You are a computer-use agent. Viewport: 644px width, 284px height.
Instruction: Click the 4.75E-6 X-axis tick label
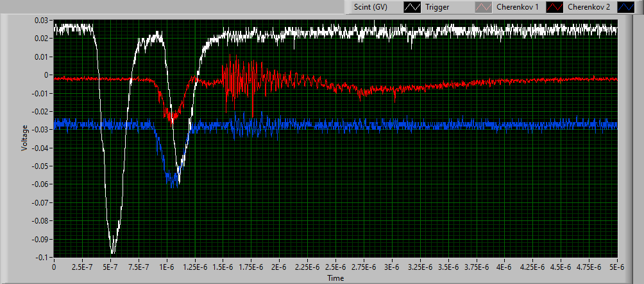pos(589,267)
